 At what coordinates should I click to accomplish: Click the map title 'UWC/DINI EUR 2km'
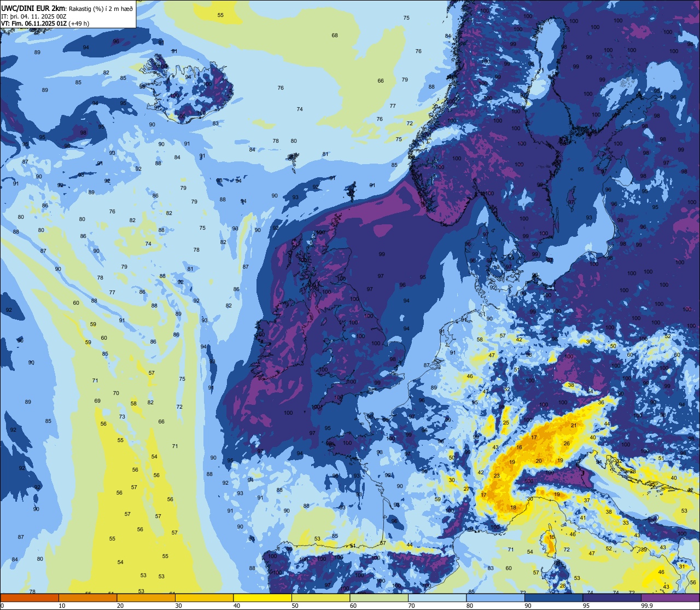click(x=33, y=8)
